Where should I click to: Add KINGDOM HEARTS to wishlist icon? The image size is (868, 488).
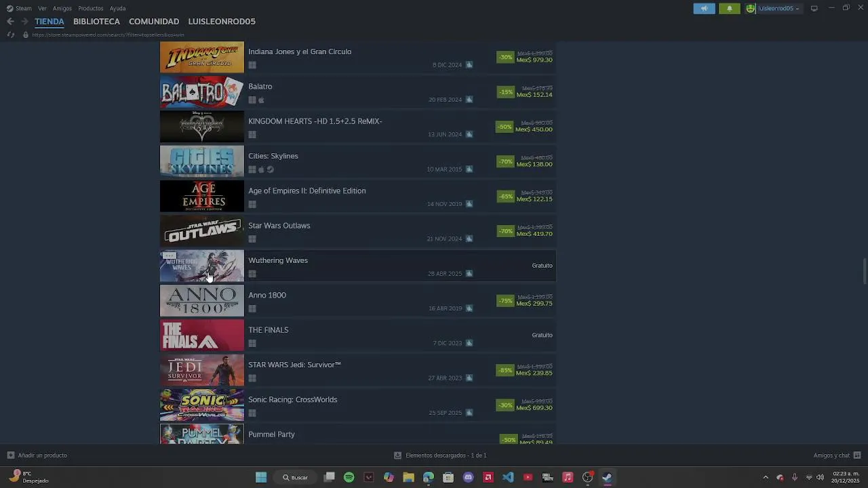pyautogui.click(x=469, y=134)
